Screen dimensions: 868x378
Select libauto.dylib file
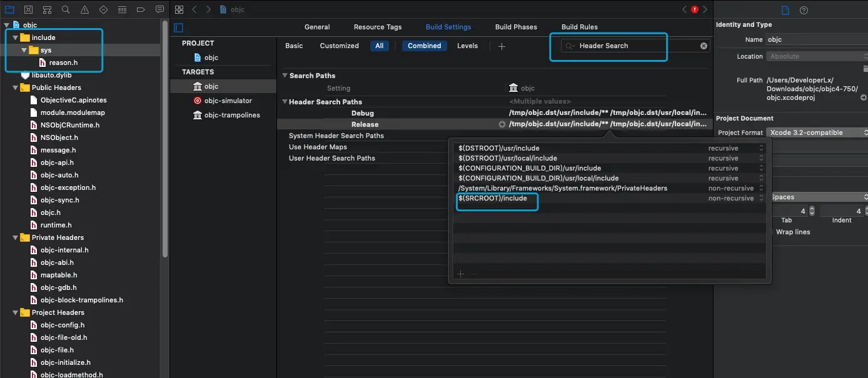pyautogui.click(x=51, y=75)
